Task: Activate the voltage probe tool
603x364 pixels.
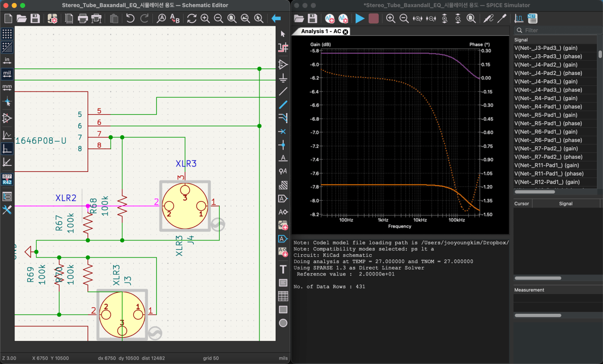Action: (x=487, y=18)
